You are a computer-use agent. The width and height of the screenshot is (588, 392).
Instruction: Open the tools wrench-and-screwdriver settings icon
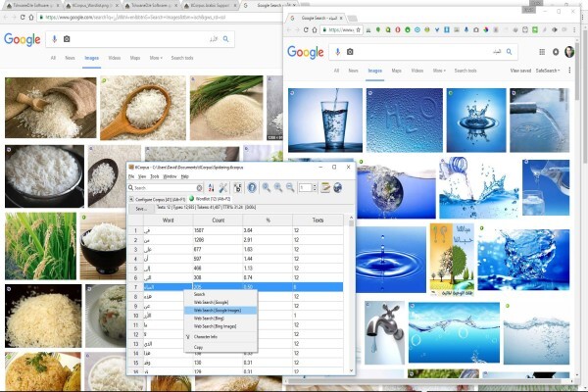tap(223, 187)
